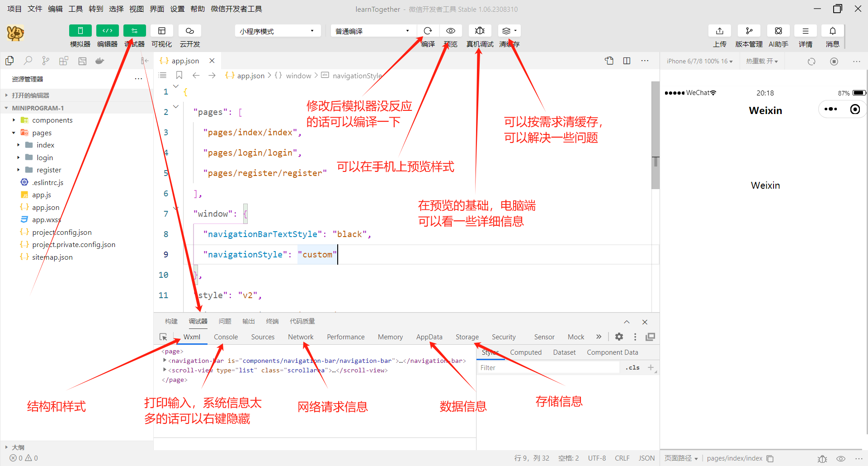The height and width of the screenshot is (466, 868).
Task: Click the window breadcrumb segment
Action: [298, 76]
